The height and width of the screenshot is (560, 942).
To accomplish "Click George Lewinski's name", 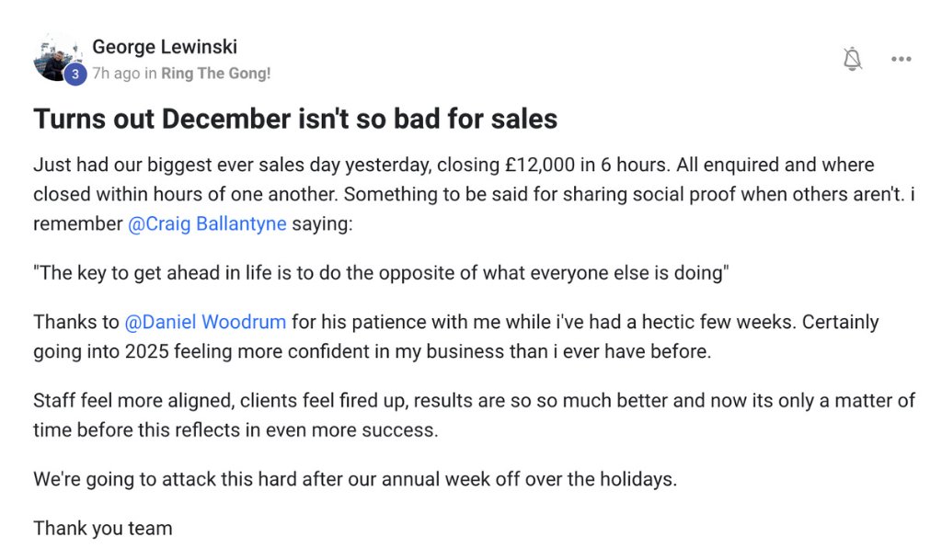I will coord(165,47).
